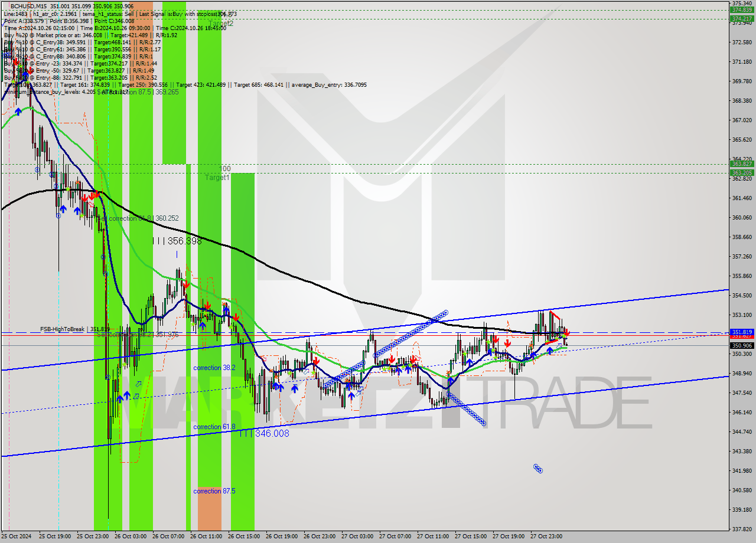
Task: Click the 346.140 price axis label
Action: 742,412
